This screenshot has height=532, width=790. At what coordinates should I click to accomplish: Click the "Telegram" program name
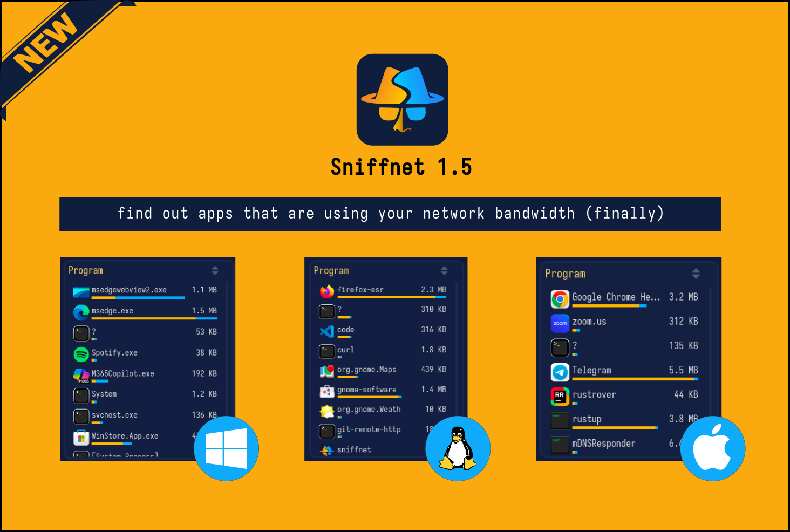592,370
